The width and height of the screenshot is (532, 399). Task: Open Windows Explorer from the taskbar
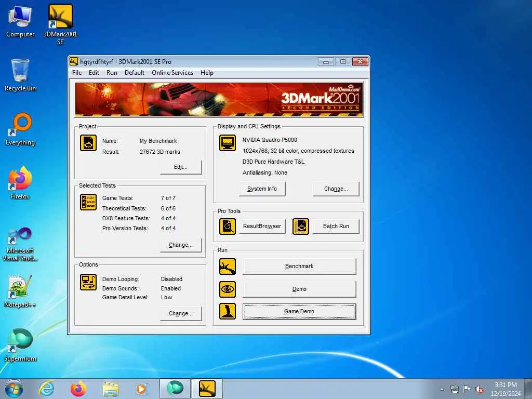[x=111, y=389]
